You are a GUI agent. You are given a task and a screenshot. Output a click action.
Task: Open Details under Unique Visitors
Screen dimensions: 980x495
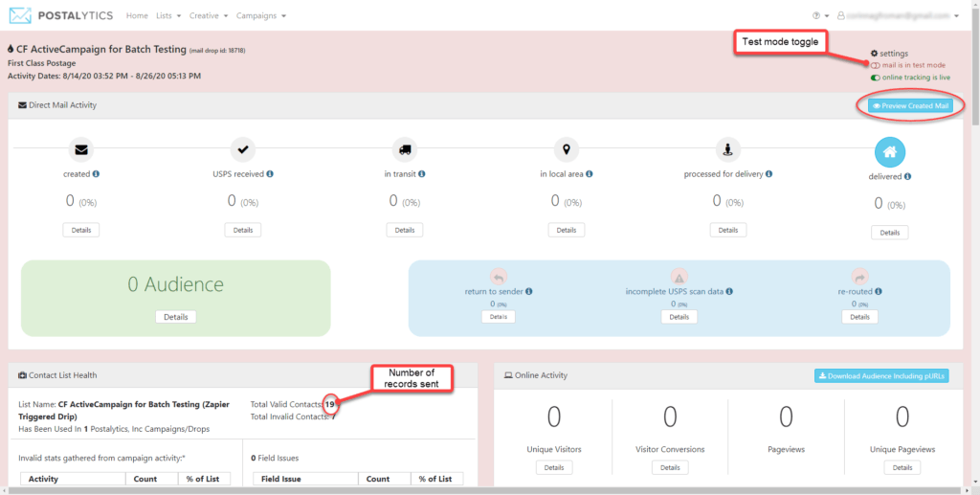point(554,467)
